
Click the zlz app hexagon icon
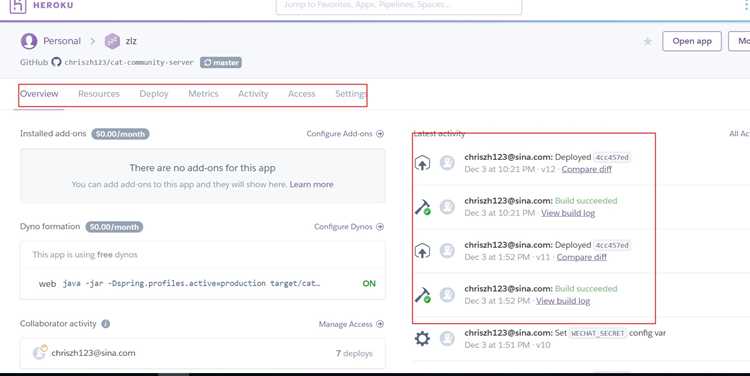coord(112,41)
